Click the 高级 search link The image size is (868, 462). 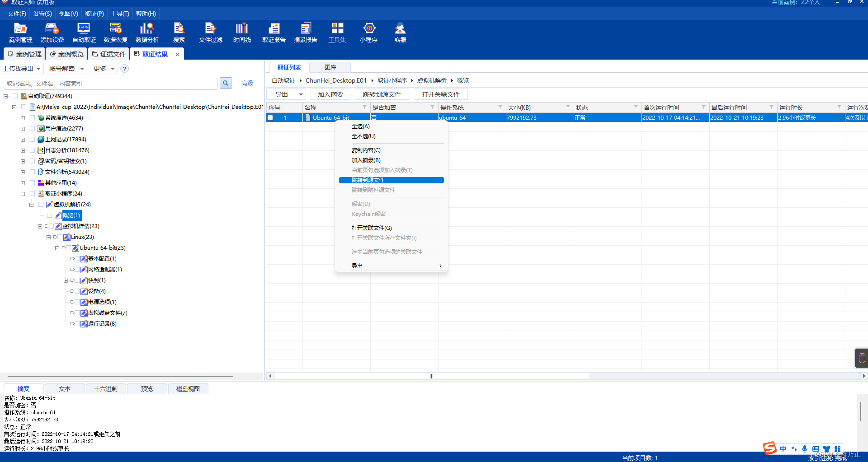click(247, 83)
